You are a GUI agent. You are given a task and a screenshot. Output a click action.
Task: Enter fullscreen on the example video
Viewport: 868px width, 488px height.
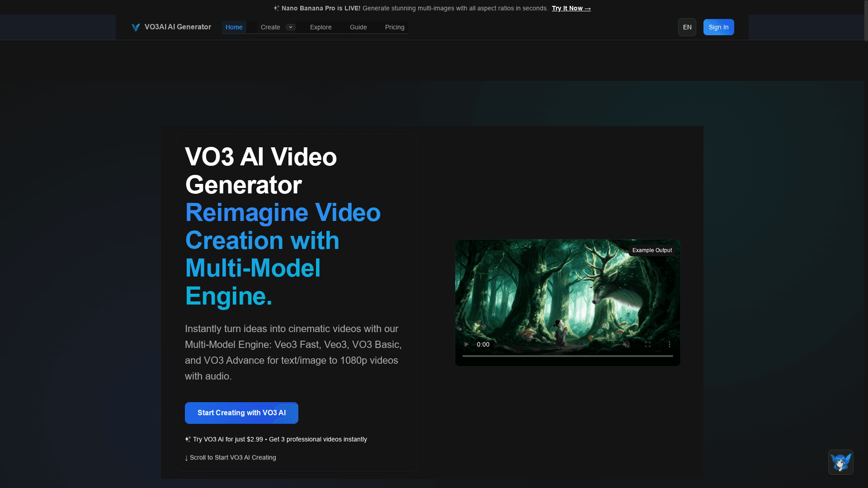point(648,344)
